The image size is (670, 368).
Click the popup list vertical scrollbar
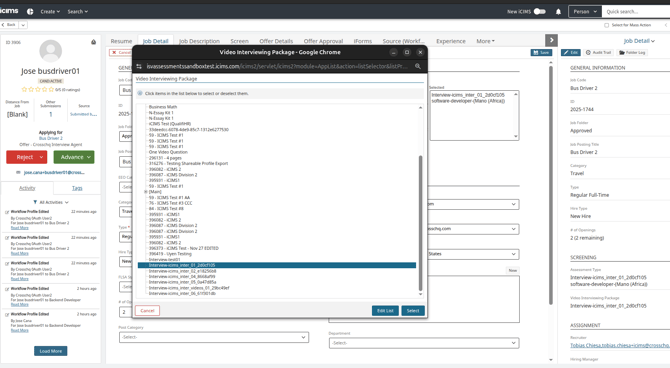tap(420, 222)
